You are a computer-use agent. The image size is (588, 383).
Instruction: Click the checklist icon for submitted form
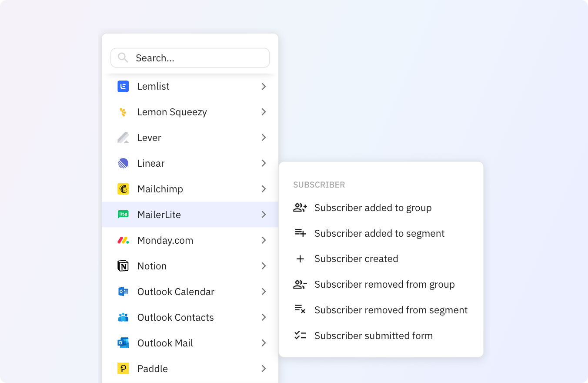coord(300,335)
